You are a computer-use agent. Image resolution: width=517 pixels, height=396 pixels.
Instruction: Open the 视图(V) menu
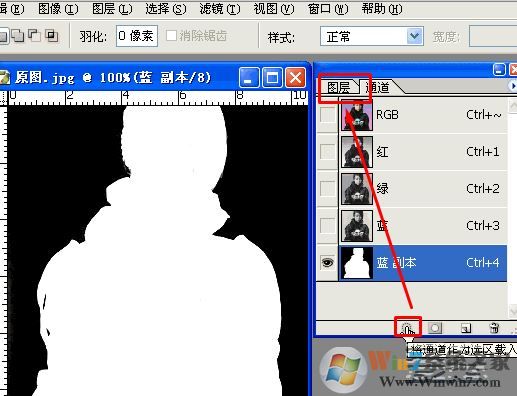274,9
